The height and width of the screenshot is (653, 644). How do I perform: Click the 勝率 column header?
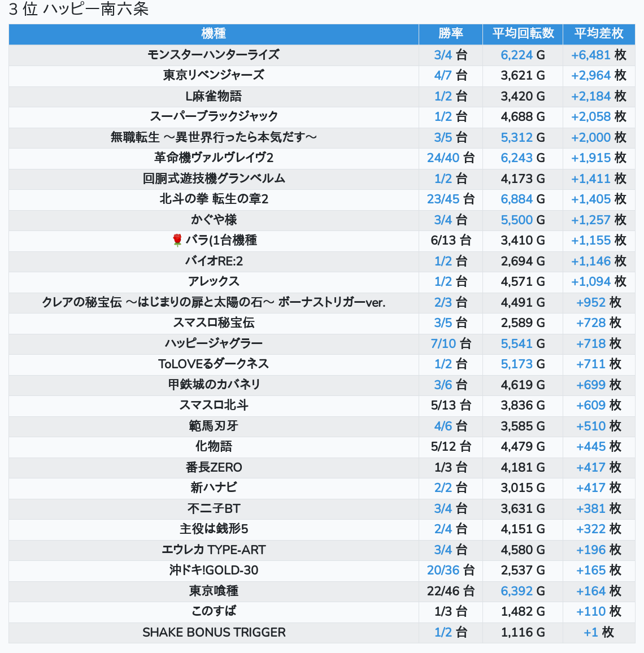tap(450, 34)
